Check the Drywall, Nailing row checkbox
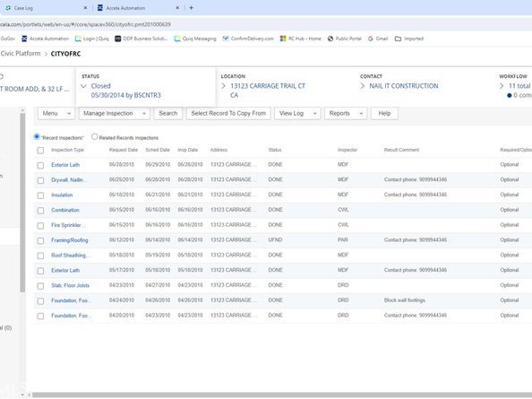532x399 pixels. pyautogui.click(x=40, y=180)
